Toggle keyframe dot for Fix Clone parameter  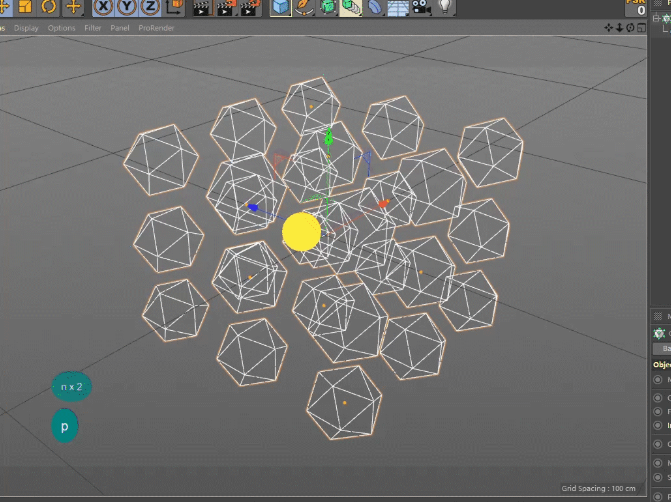click(x=658, y=412)
